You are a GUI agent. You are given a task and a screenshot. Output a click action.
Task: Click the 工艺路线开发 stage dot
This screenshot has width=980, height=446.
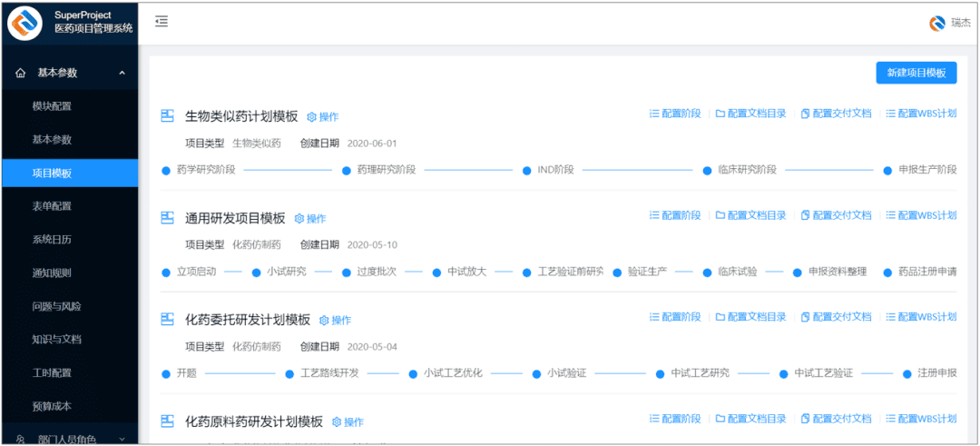[x=289, y=374]
